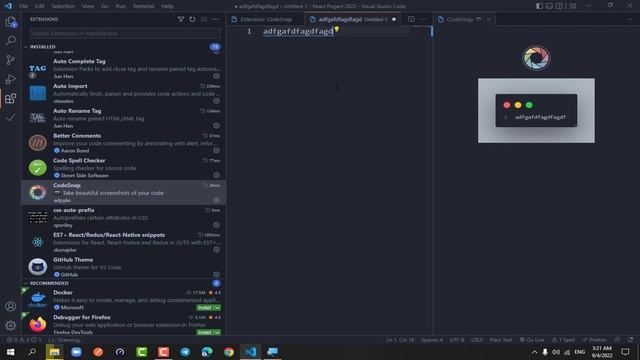The height and width of the screenshot is (360, 640).
Task: Open Telegram from taskbar
Action: pyautogui.click(x=185, y=352)
